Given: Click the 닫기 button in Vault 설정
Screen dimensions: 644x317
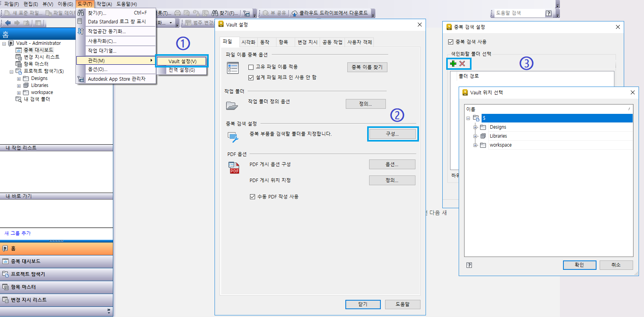Looking at the screenshot, I should point(363,305).
